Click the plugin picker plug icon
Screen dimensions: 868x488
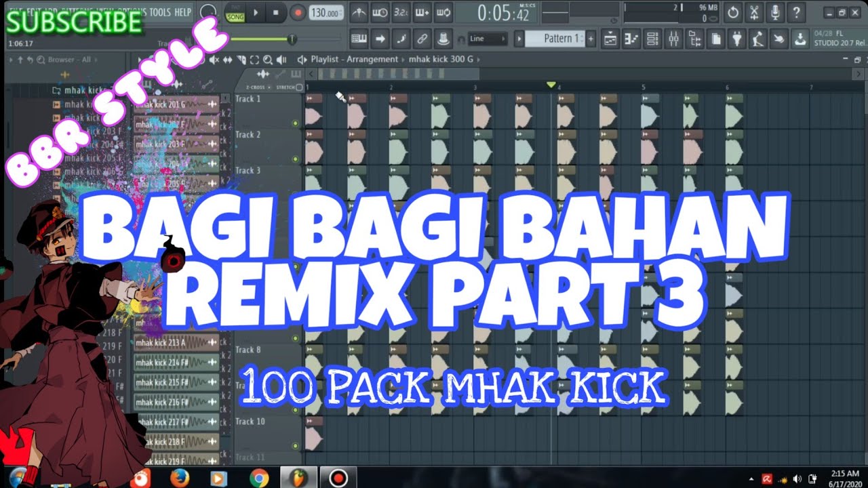tap(736, 39)
